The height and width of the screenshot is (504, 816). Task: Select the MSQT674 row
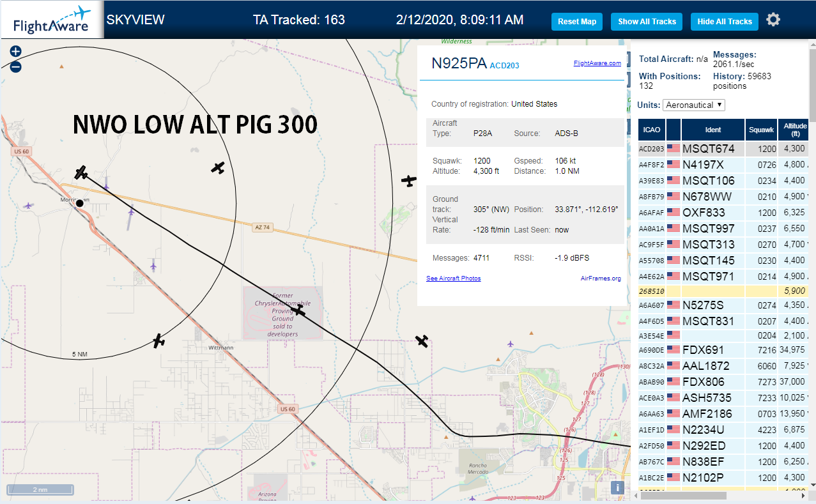pos(723,149)
